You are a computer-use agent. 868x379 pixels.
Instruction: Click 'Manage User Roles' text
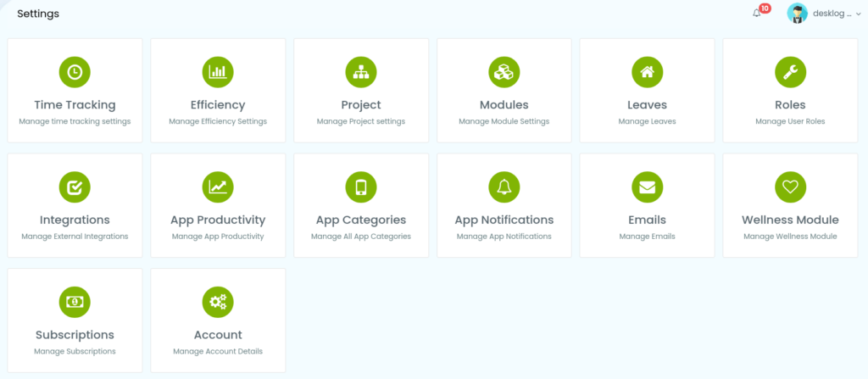click(x=791, y=121)
